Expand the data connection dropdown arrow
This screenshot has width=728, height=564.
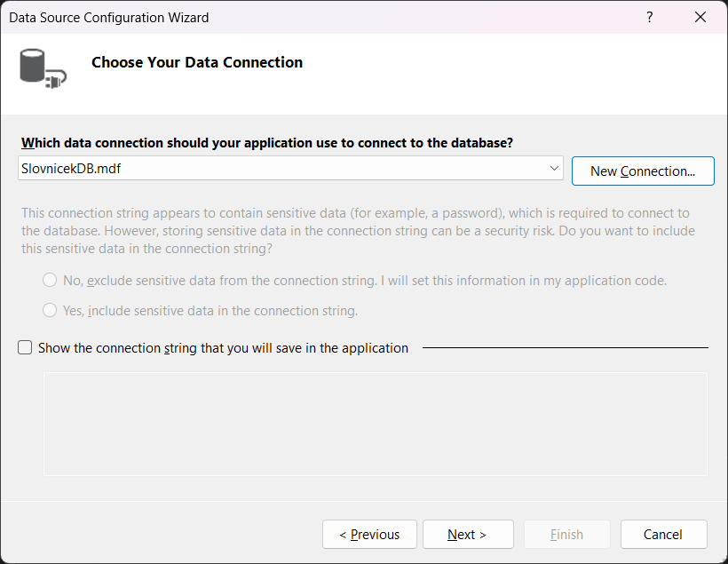554,167
